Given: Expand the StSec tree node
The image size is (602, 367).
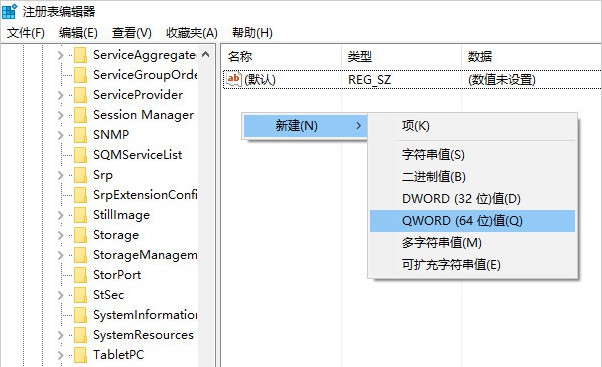Looking at the screenshot, I should (x=60, y=295).
